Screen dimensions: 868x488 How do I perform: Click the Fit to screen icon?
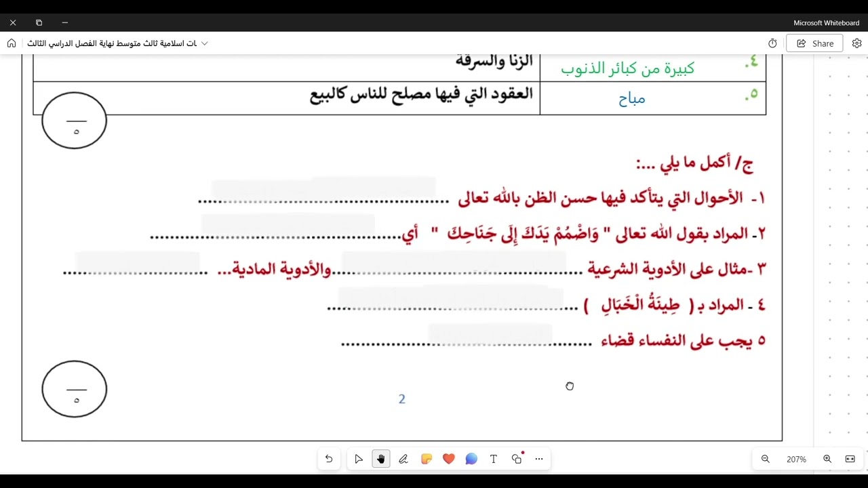(x=850, y=459)
